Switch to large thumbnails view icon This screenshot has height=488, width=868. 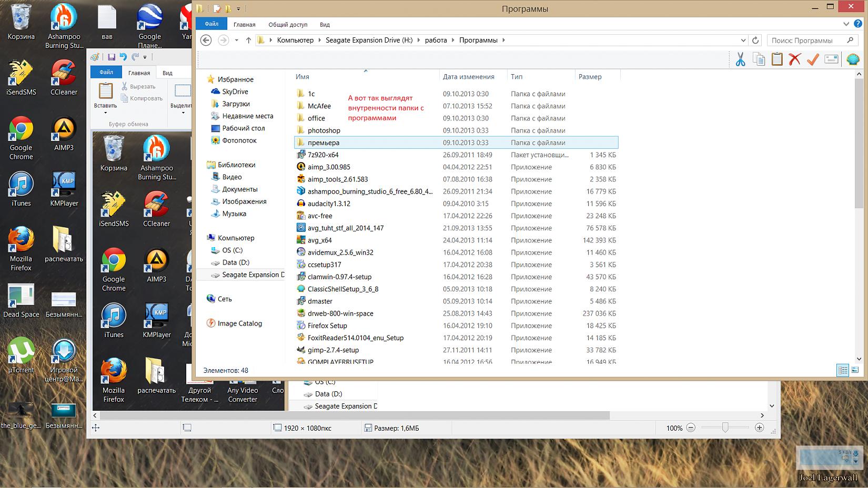point(855,370)
